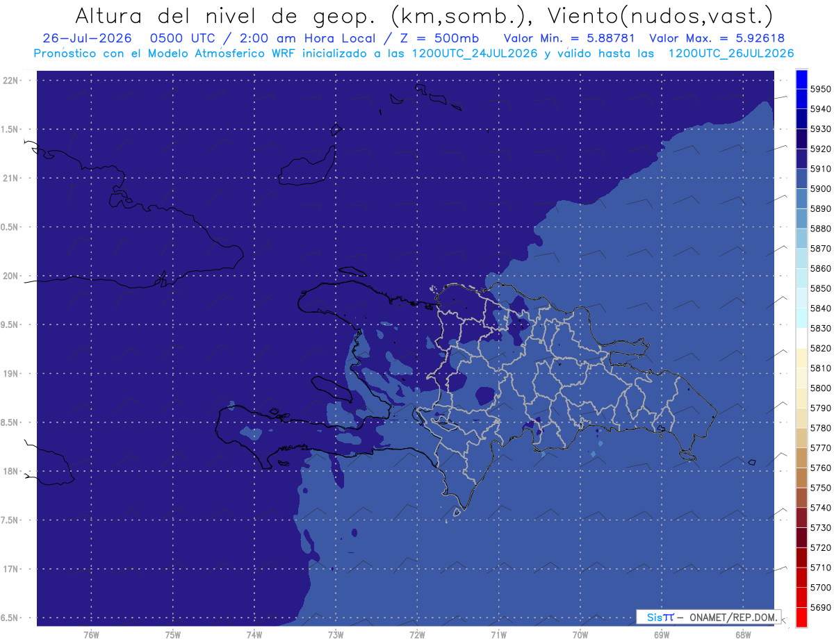Image resolution: width=834 pixels, height=644 pixels.
Task: Pick the color swatch between 5900 and 5910
Action: [x=801, y=179]
